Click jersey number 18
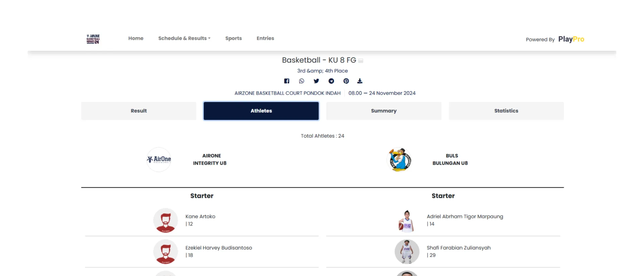 coord(191,255)
